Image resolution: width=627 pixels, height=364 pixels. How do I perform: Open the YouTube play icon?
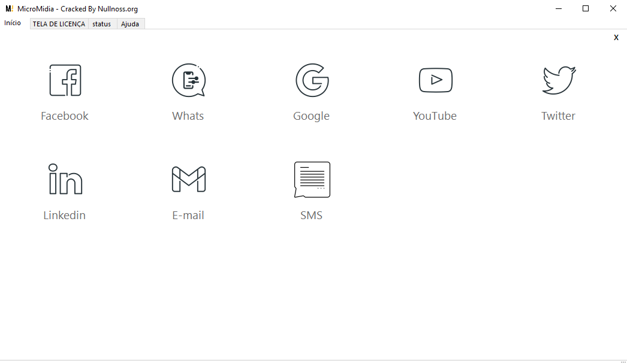436,80
